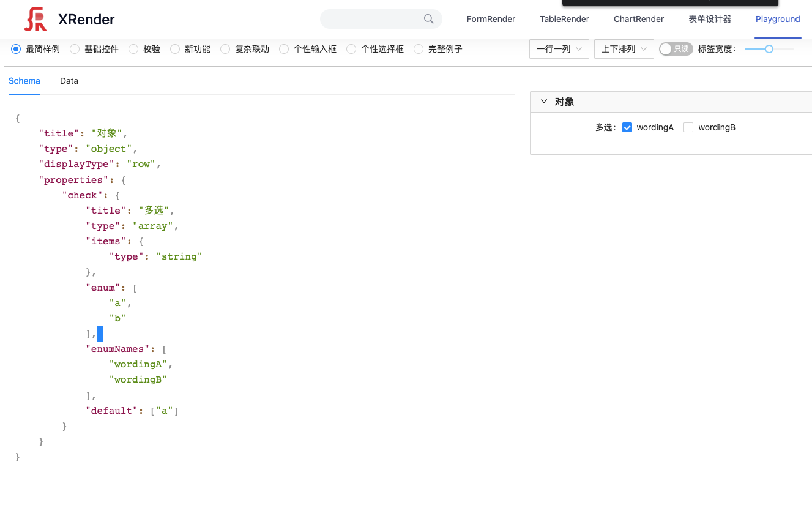Enable the 只读 read-only toggle
Image resolution: width=812 pixels, height=519 pixels.
coord(676,48)
